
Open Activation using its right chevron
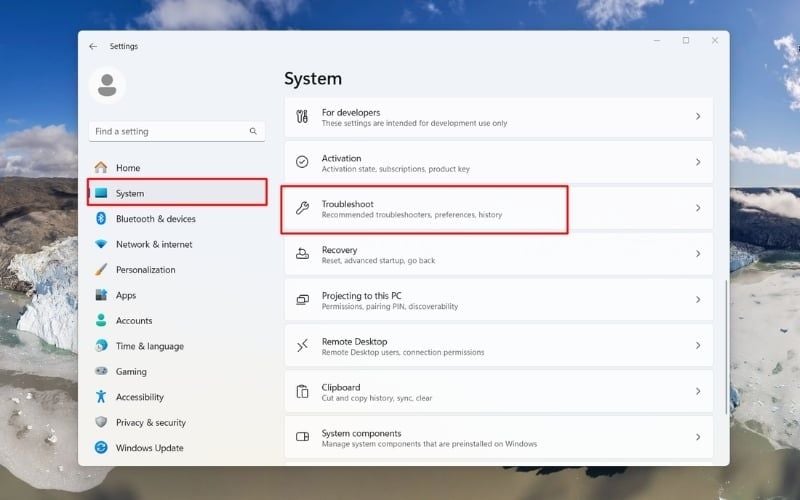coord(698,162)
